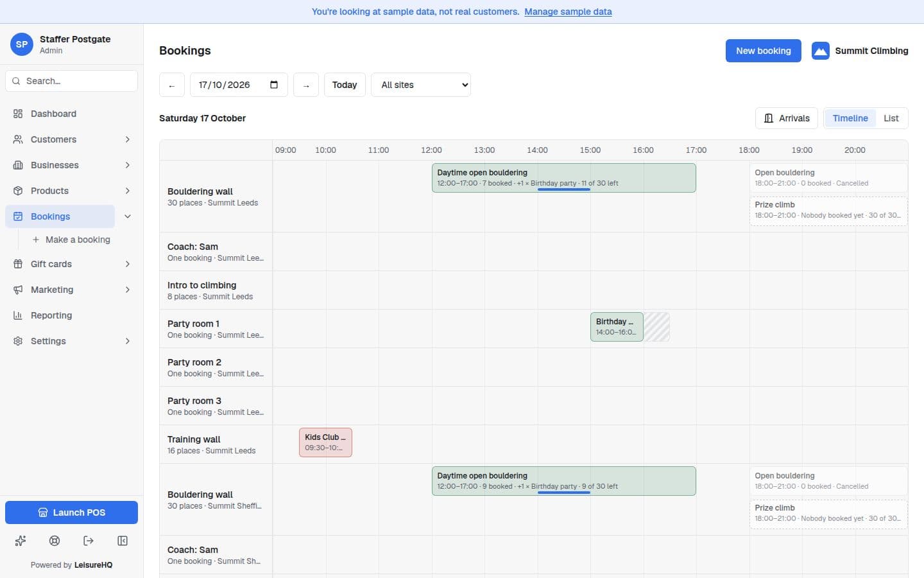
Task: Go to previous day with left arrow
Action: (172, 85)
